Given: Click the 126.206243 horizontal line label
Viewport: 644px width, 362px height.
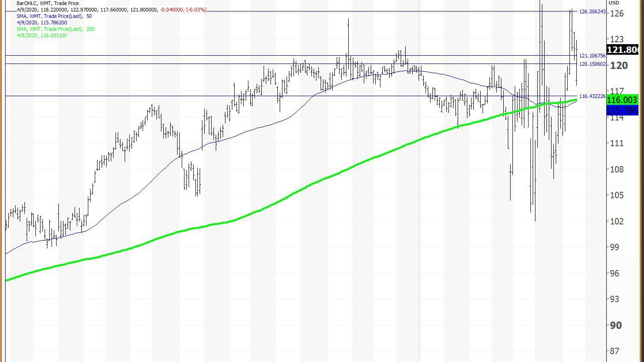Looking at the screenshot, I should (x=592, y=11).
